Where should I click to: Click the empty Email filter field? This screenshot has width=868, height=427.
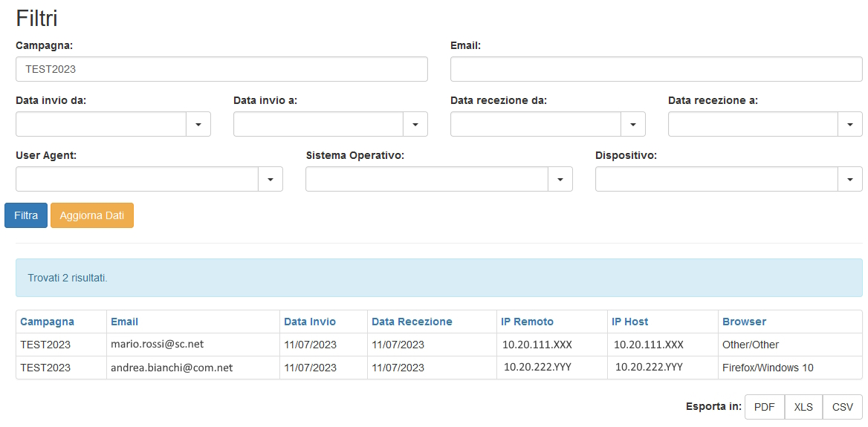pos(656,69)
